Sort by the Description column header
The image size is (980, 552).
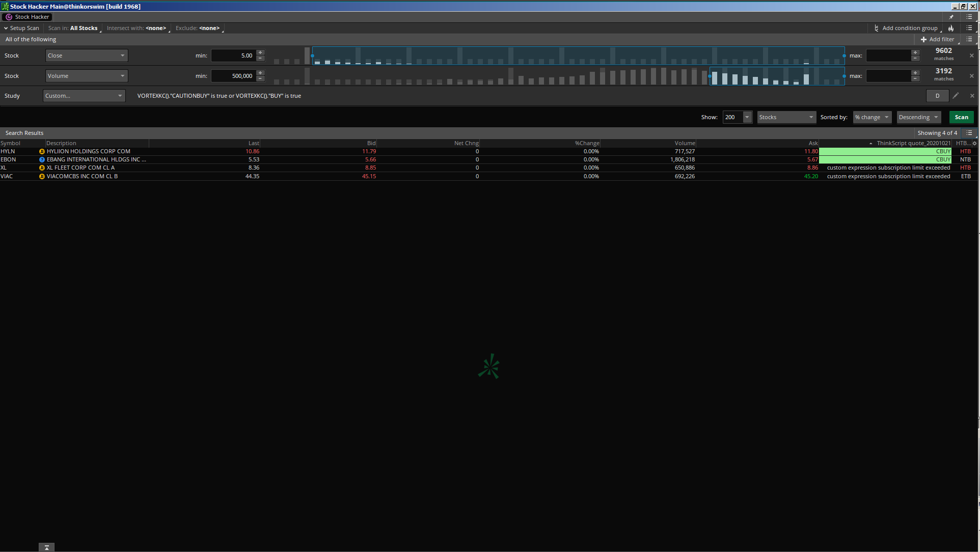point(97,143)
